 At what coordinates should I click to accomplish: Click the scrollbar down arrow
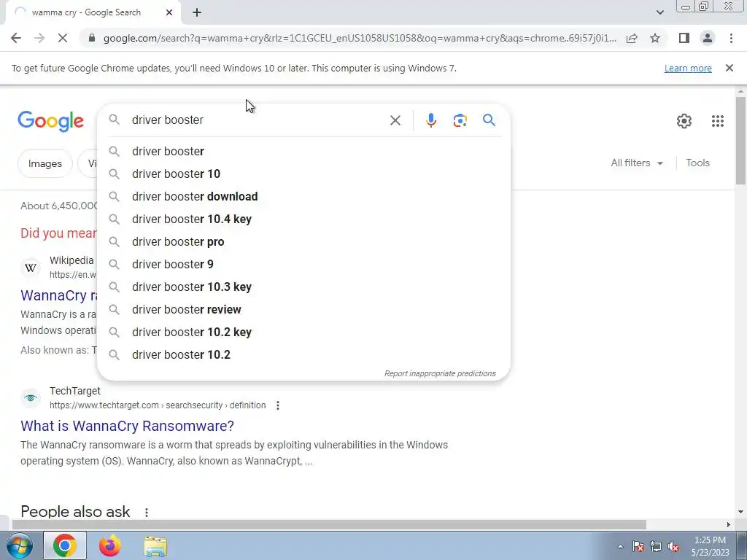pyautogui.click(x=740, y=512)
